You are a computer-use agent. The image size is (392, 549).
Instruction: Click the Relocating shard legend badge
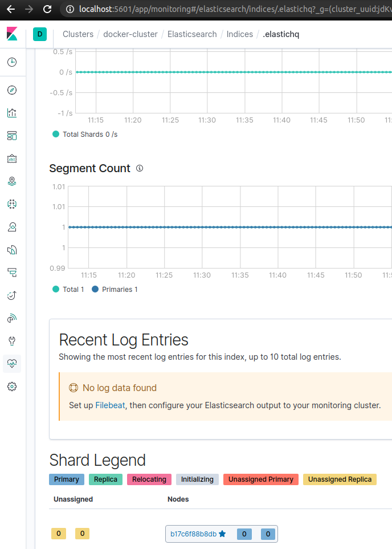[149, 479]
